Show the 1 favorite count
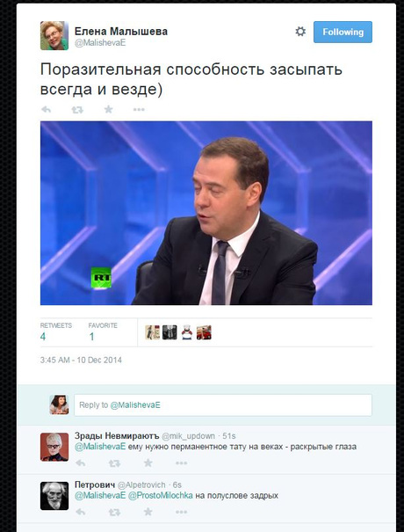 pyautogui.click(x=103, y=332)
